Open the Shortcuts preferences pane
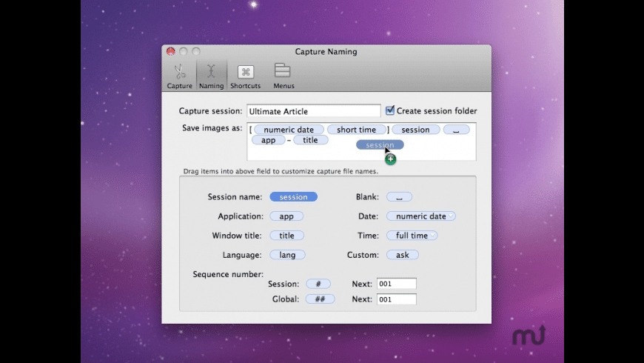 (245, 76)
